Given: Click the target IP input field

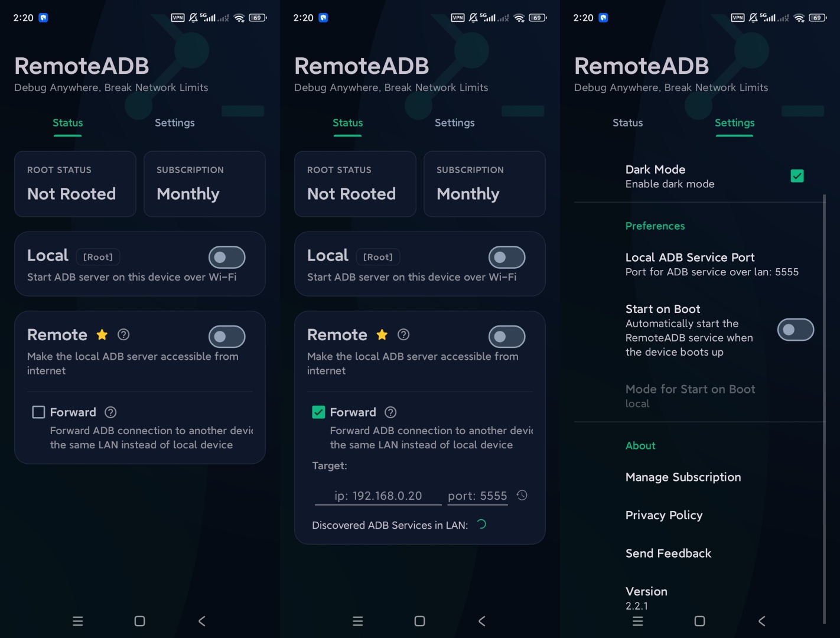Looking at the screenshot, I should point(378,496).
